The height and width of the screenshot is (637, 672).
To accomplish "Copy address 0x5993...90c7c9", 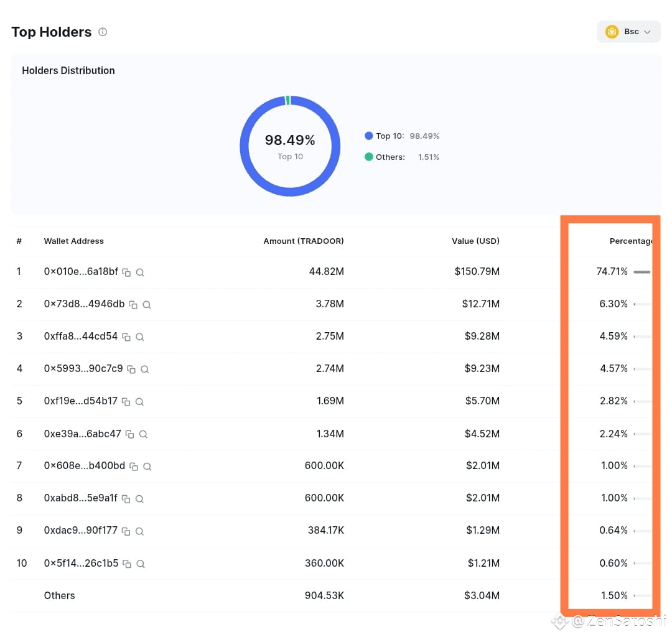I will pos(131,370).
